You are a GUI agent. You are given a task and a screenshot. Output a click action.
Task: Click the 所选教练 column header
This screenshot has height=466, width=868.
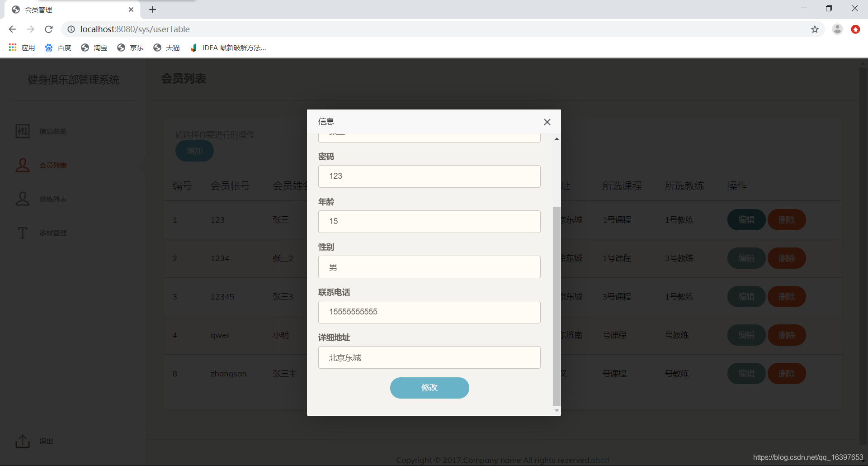click(684, 186)
